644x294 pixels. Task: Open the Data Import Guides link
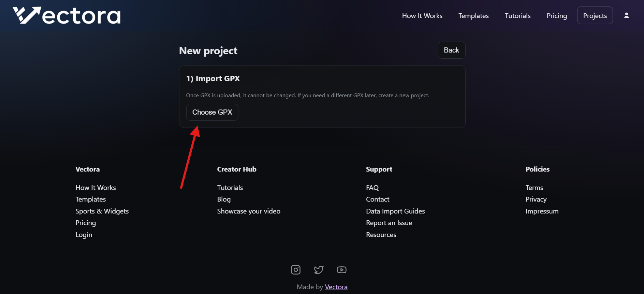pyautogui.click(x=395, y=211)
